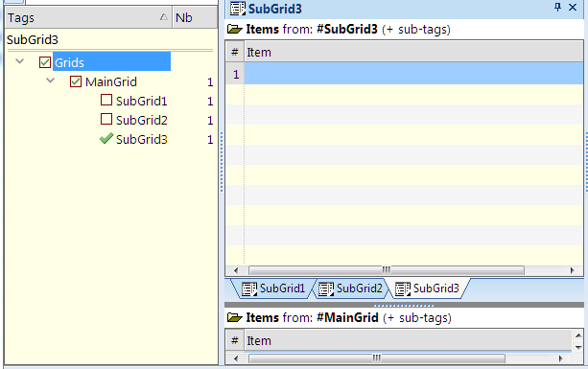The width and height of the screenshot is (588, 369).
Task: Select row 1 in the SubGrid3 grid
Action: pos(236,74)
